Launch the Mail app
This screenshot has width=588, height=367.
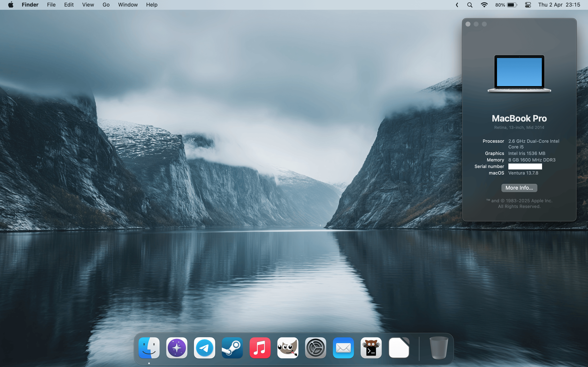point(343,348)
